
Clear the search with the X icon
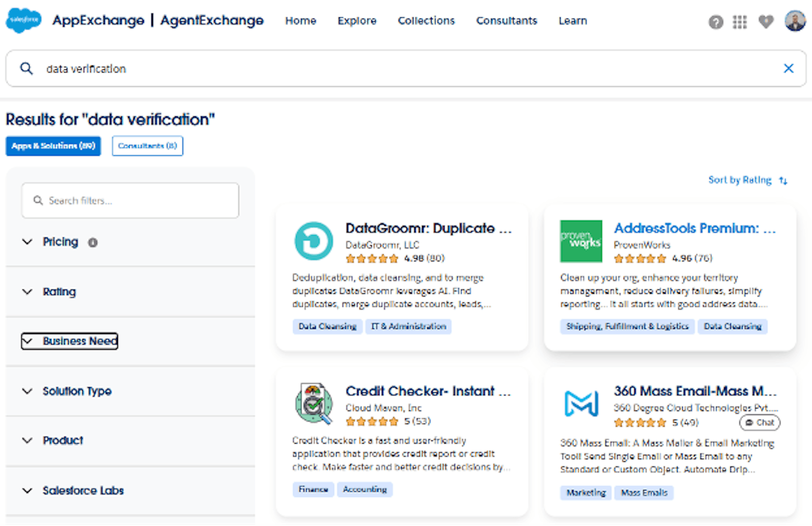788,68
